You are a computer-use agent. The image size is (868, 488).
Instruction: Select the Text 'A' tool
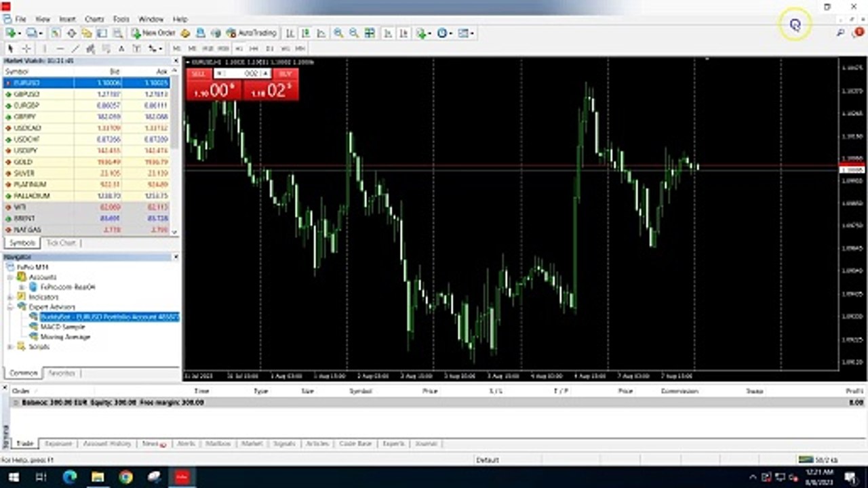(x=121, y=49)
